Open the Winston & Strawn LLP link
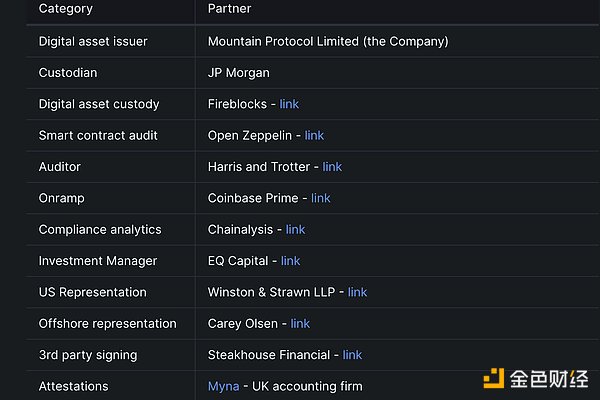The image size is (600, 400). pyautogui.click(x=357, y=292)
